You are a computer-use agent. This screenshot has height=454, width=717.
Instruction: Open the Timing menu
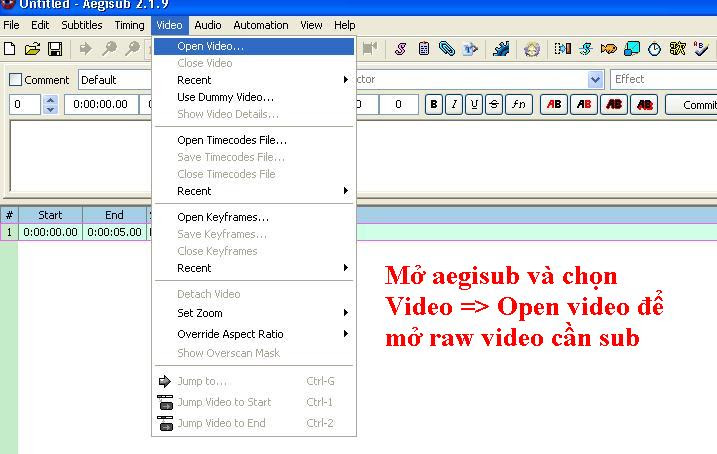[129, 25]
